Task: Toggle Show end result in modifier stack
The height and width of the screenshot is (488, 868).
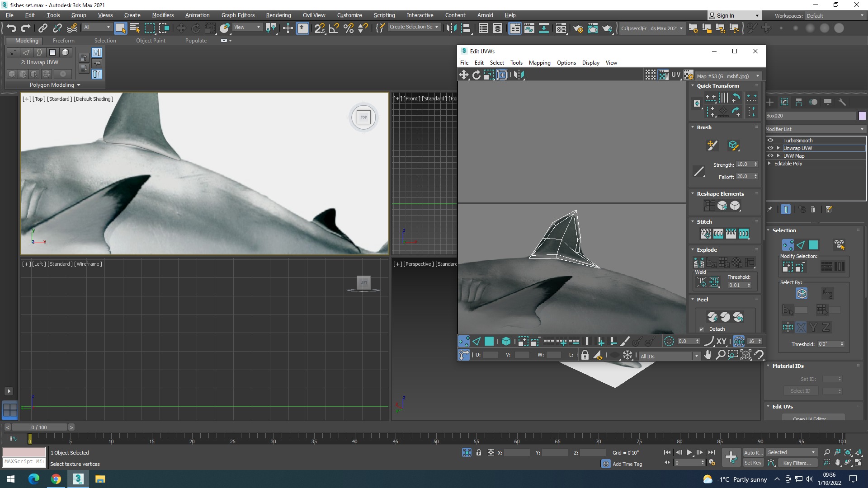Action: [786, 209]
